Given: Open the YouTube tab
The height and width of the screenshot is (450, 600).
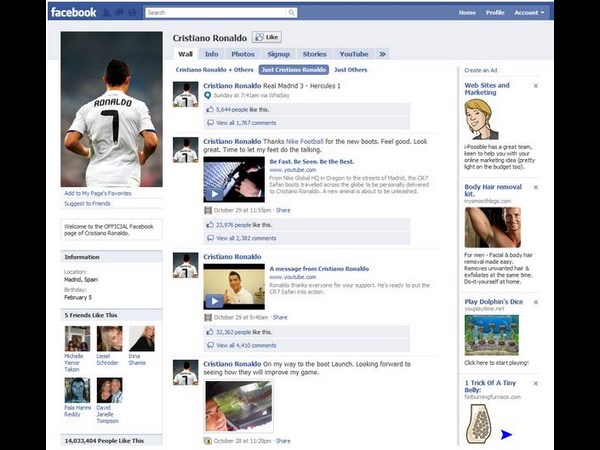Looking at the screenshot, I should [353, 54].
